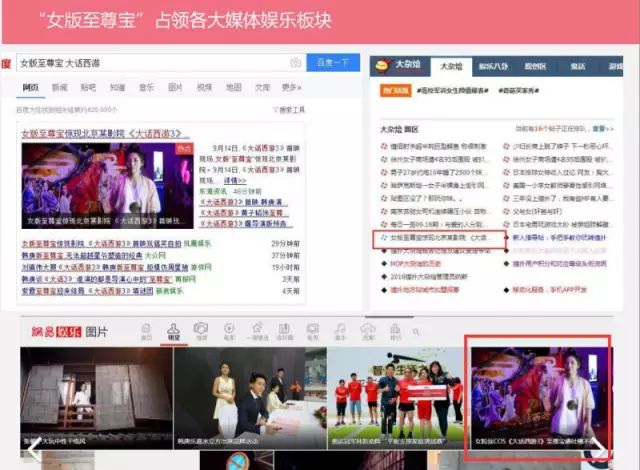Open the first hashtag topic beside orange badge
This screenshot has height=470, width=640.
point(452,91)
